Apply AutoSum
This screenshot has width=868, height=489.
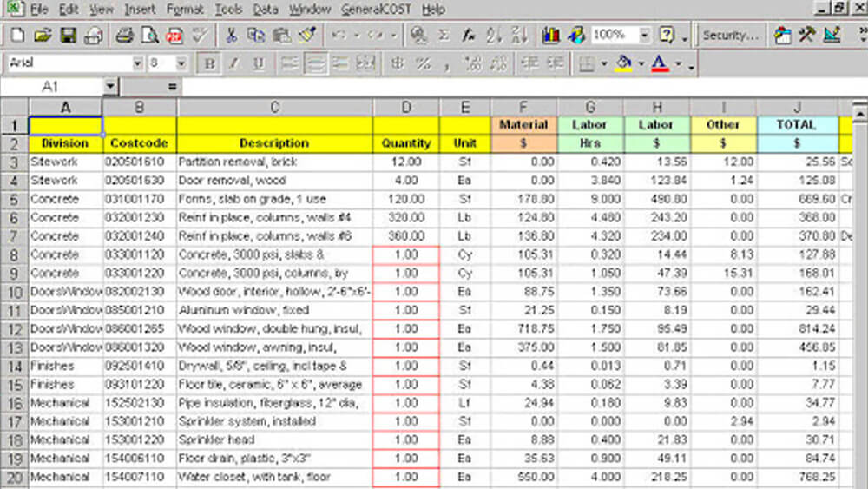[x=444, y=36]
